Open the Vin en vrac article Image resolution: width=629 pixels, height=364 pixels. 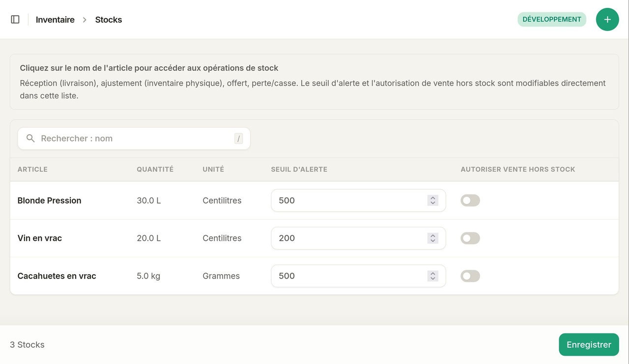pos(40,238)
